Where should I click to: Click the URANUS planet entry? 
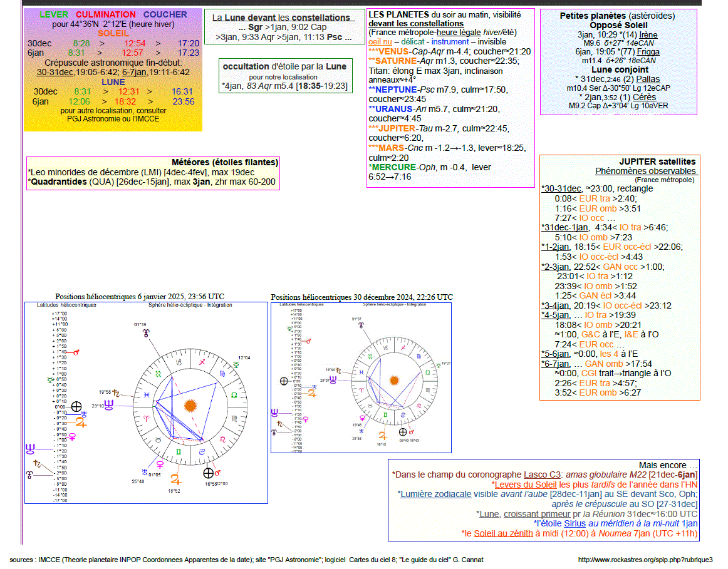point(390,109)
